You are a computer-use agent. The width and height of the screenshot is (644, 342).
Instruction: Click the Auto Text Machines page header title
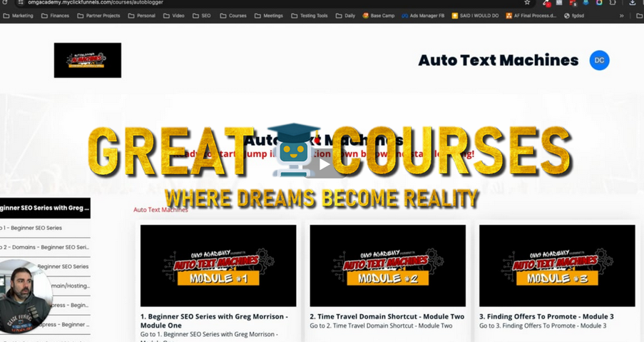tap(499, 61)
